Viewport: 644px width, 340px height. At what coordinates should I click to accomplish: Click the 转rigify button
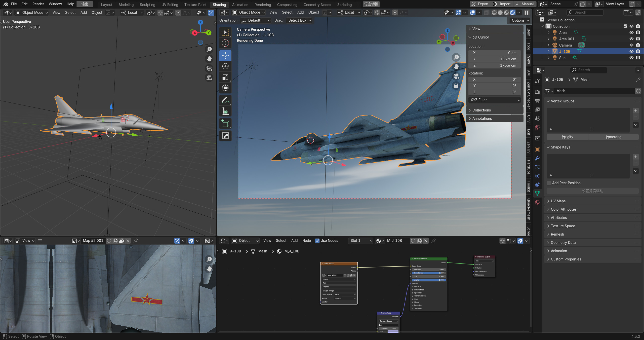point(567,137)
